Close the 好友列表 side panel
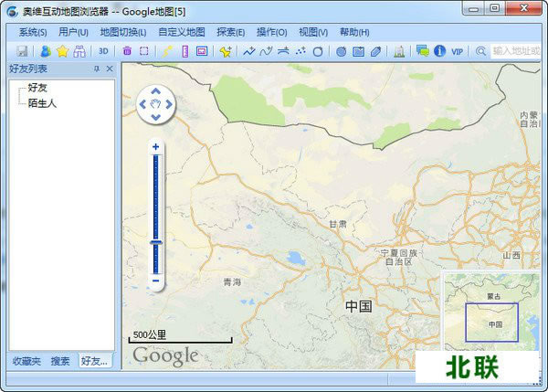Image resolution: width=548 pixels, height=392 pixels. click(110, 69)
